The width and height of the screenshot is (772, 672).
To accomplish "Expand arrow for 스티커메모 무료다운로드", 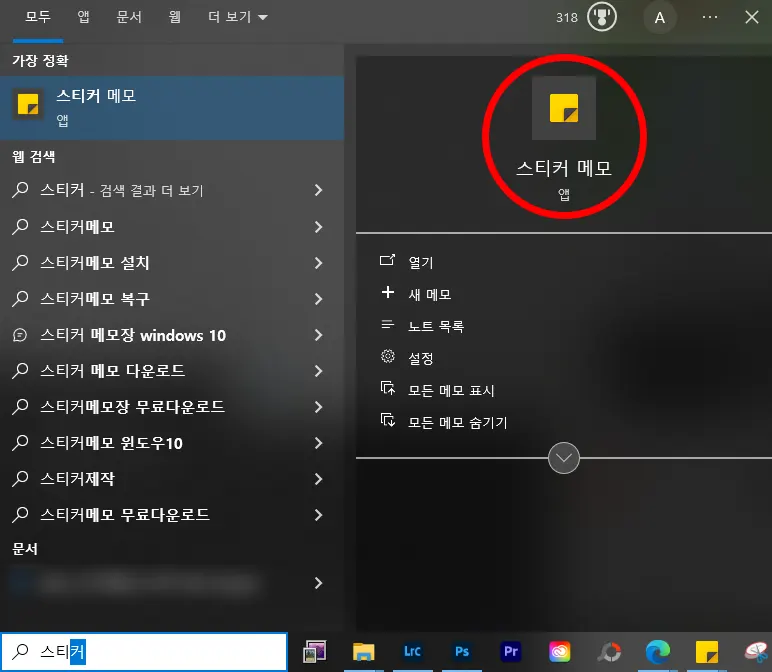I will pos(319,515).
